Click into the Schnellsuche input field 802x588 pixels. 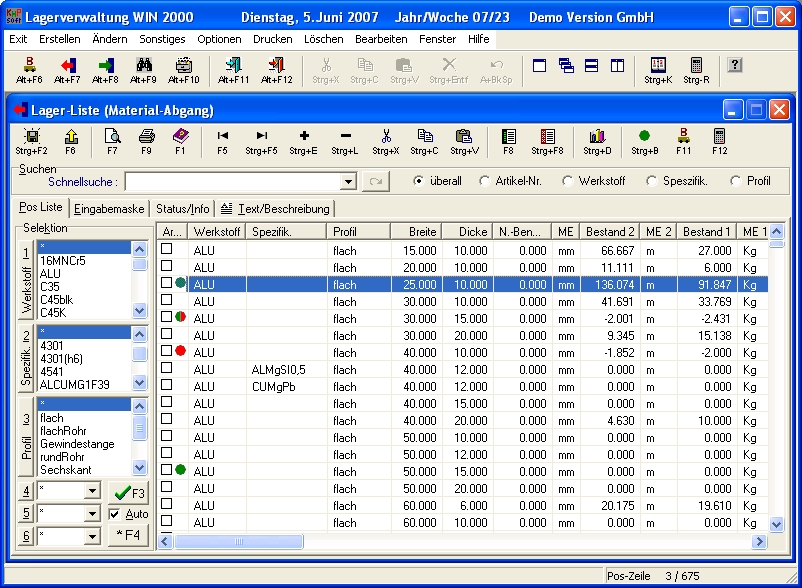click(233, 182)
